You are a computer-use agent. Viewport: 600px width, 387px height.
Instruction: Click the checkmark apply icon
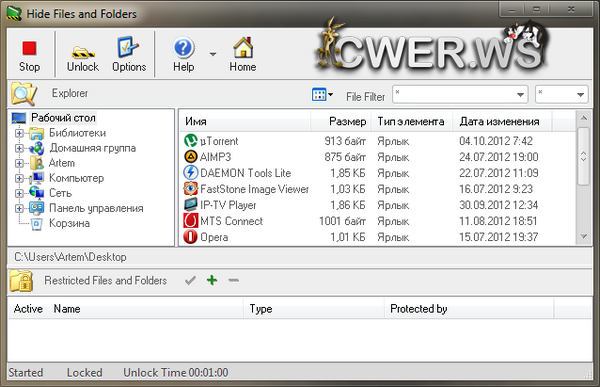(190, 281)
